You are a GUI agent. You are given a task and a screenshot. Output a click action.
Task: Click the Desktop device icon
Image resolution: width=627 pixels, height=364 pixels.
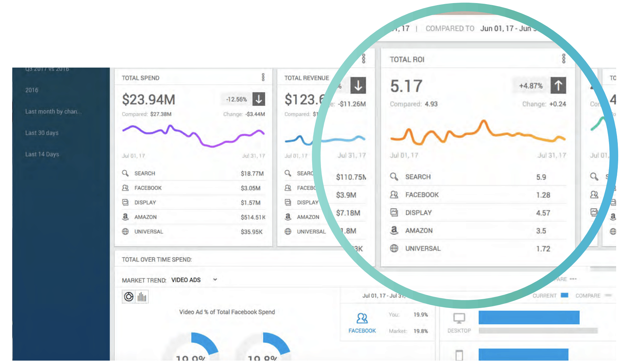459,318
